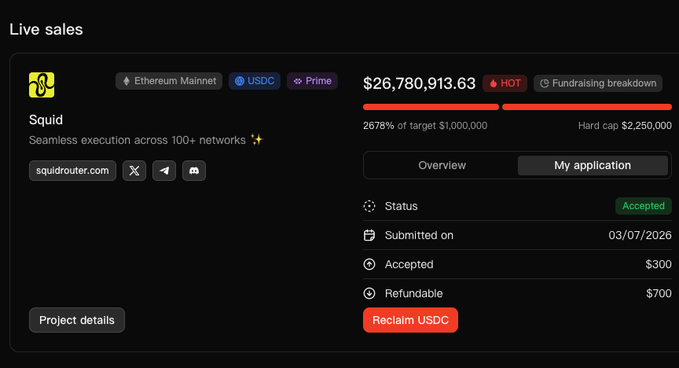Visit squidrouter.com website link
679x368 pixels.
click(72, 171)
